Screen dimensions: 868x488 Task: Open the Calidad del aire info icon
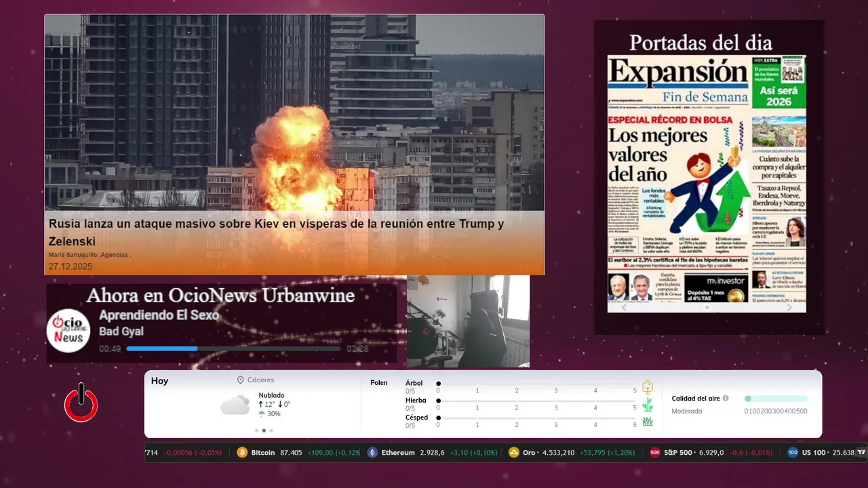[x=726, y=399]
